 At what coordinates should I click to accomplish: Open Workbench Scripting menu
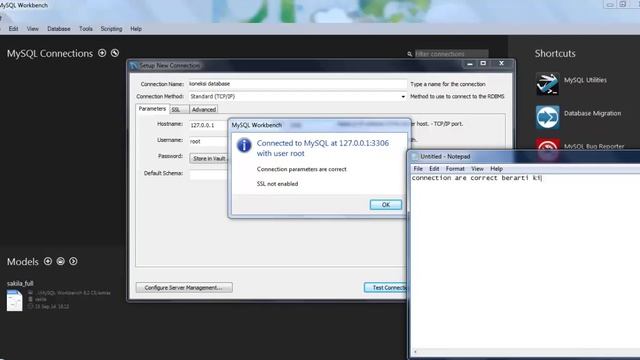[x=111, y=29]
